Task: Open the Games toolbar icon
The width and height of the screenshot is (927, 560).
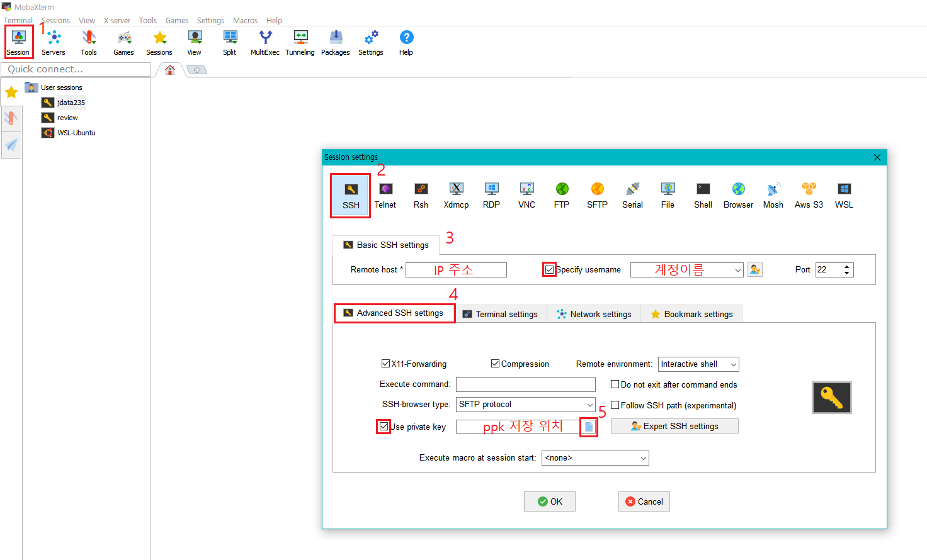Action: (124, 43)
